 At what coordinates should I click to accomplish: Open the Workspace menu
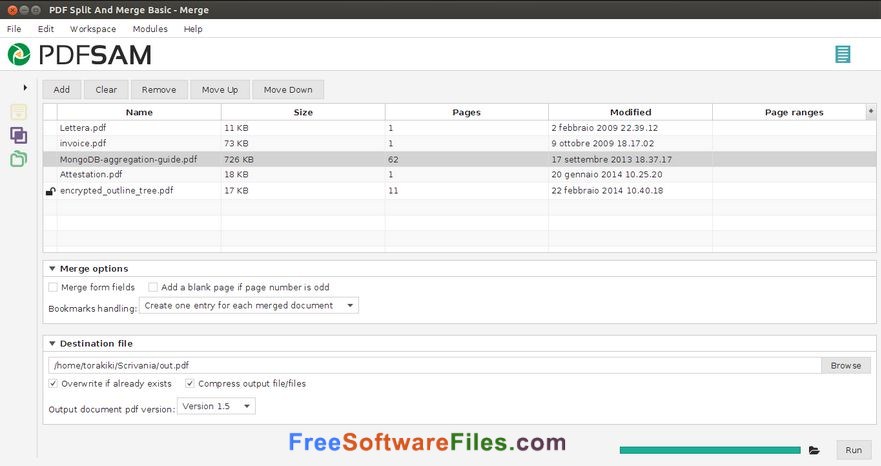93,29
